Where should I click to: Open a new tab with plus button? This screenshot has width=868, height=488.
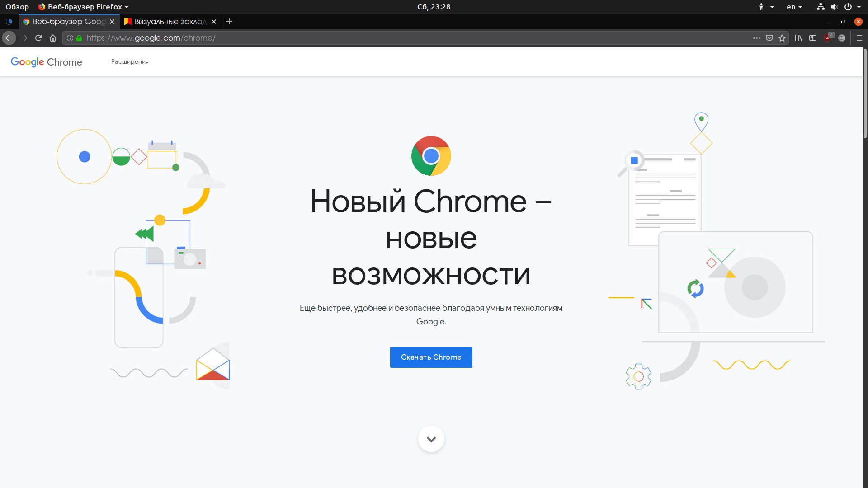tap(229, 21)
